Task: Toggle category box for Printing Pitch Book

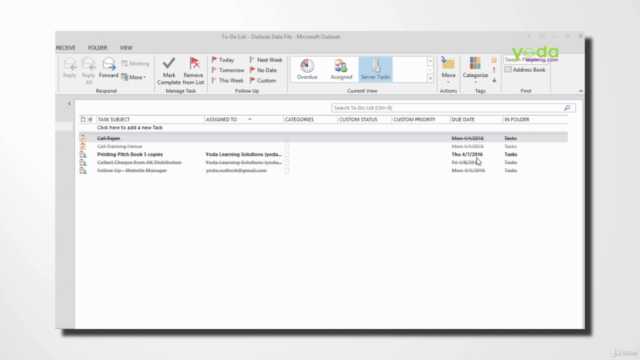Action: pyautogui.click(x=287, y=154)
